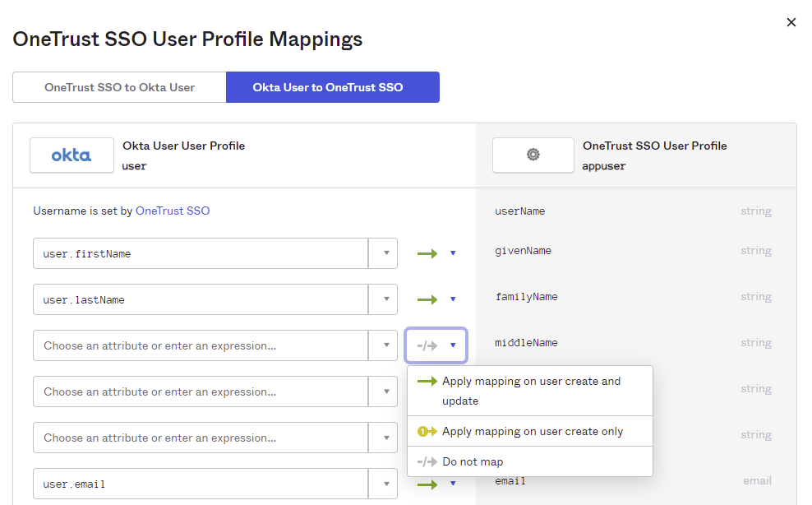This screenshot has height=505, width=812.
Task: Open the attribute dropdown next to user.firstName
Action: click(383, 253)
